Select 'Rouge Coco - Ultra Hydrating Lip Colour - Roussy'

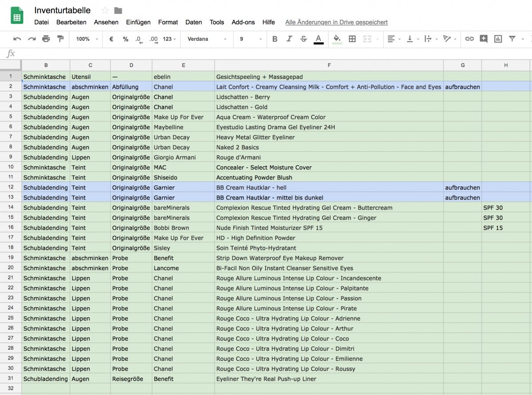(x=329, y=369)
